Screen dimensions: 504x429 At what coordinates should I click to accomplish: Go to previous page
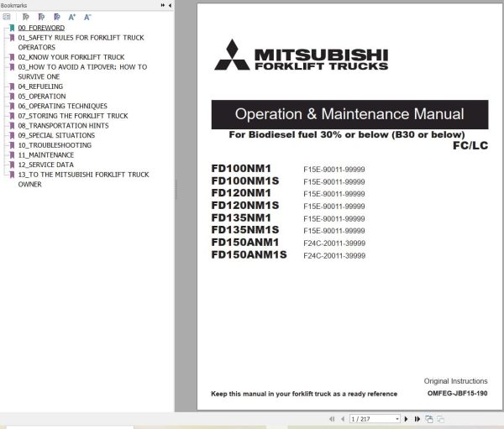pos(343,419)
